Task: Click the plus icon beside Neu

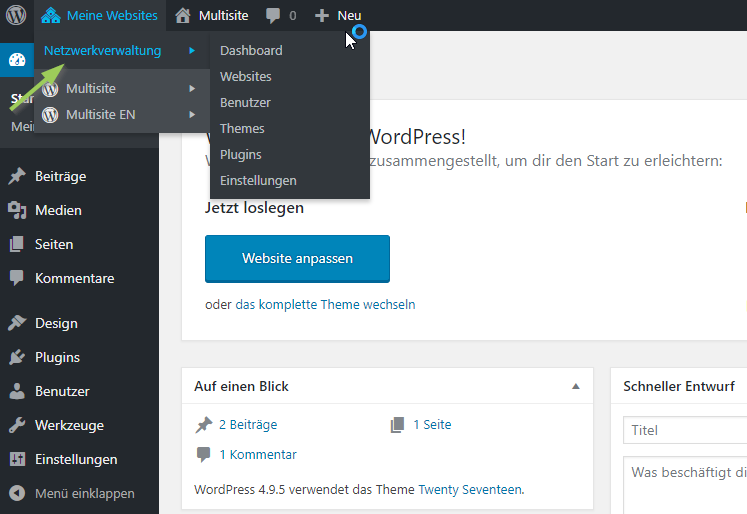Action: 322,16
